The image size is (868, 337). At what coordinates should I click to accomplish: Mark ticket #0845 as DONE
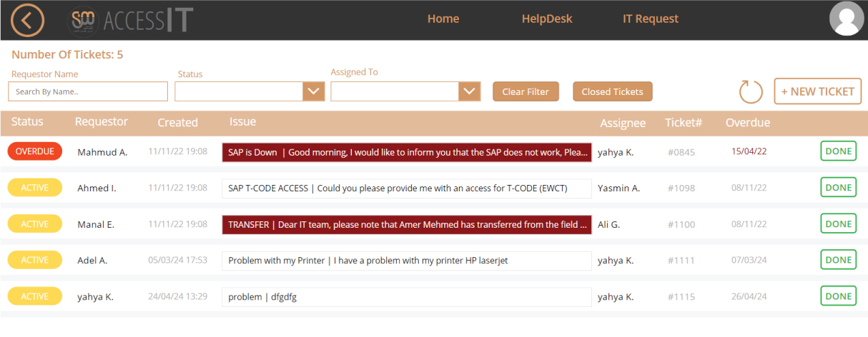coord(838,151)
